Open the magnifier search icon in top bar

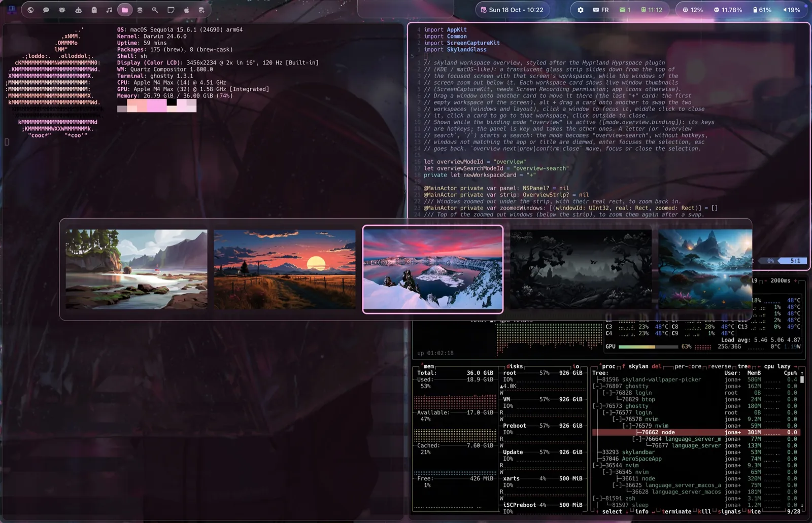pos(155,10)
